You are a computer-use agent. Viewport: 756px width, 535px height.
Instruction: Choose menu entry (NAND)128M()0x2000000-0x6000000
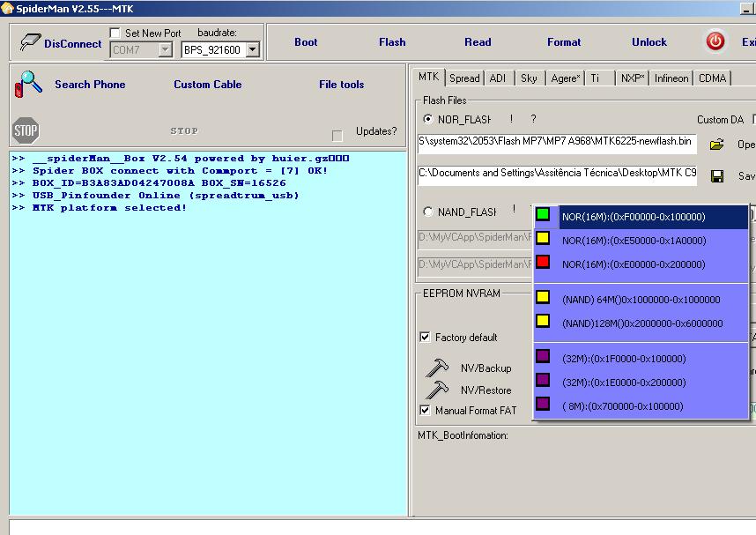[641, 323]
